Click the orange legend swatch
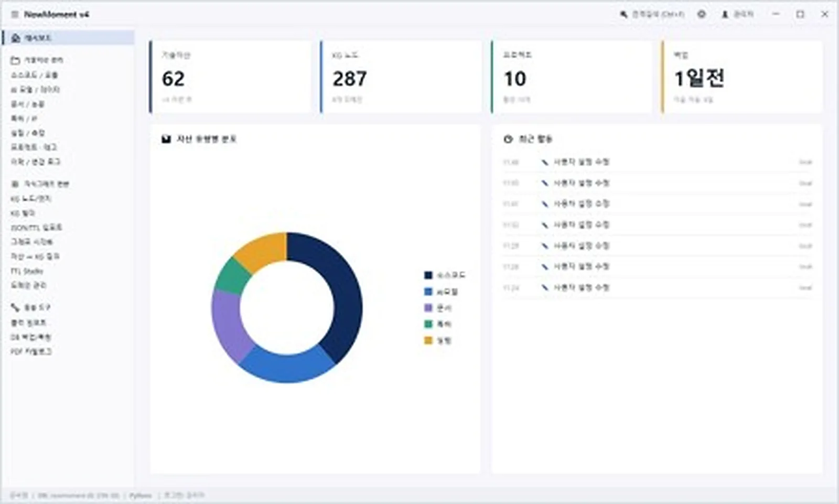839x504 pixels. (x=428, y=340)
